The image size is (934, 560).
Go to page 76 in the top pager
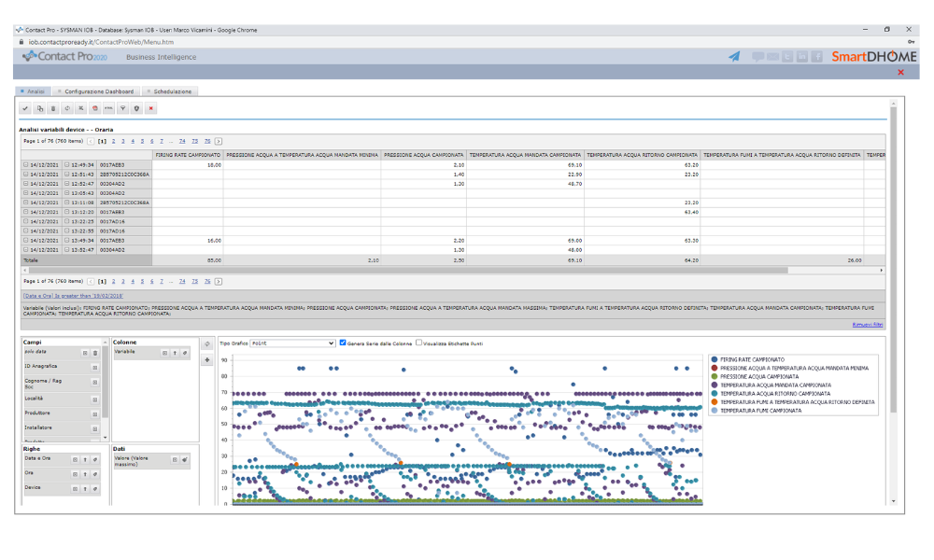pyautogui.click(x=207, y=141)
